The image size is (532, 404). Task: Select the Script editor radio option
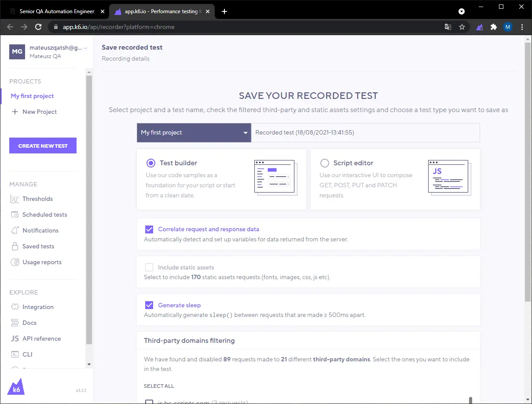click(x=325, y=163)
